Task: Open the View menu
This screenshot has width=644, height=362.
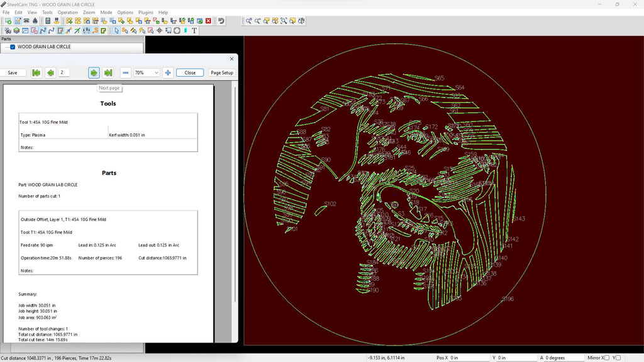Action: coord(32,13)
